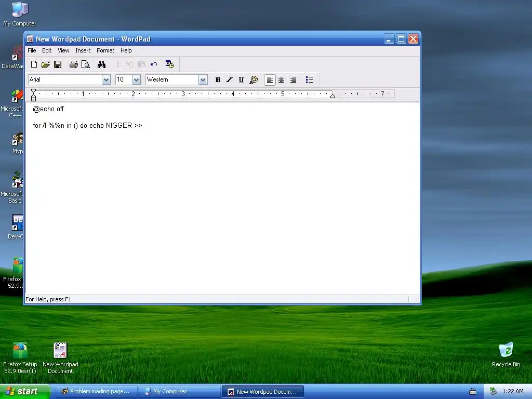
Task: Set Center paragraph alignment
Action: (281, 79)
